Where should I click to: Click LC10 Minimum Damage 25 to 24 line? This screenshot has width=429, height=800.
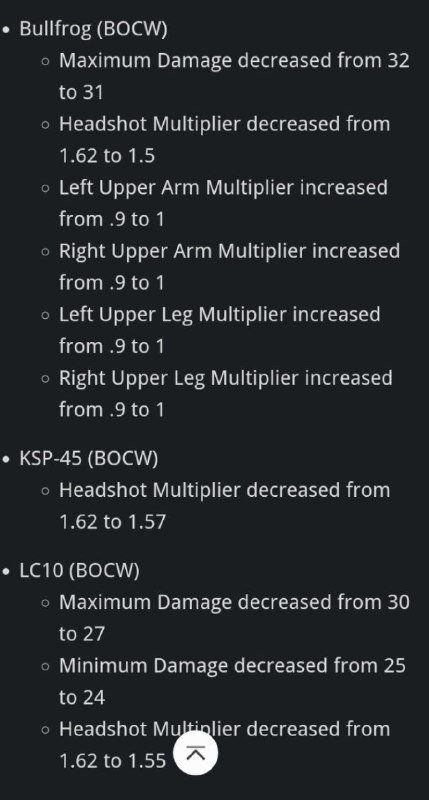(x=232, y=681)
